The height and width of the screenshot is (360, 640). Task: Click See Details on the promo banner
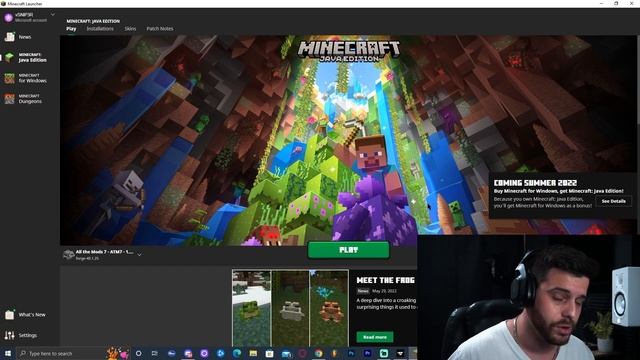(x=613, y=201)
